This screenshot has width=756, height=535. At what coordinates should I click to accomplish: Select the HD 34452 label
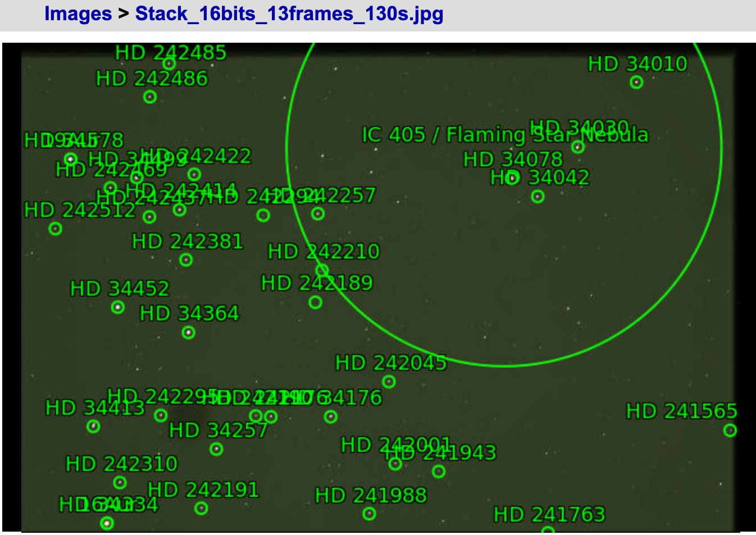(120, 289)
